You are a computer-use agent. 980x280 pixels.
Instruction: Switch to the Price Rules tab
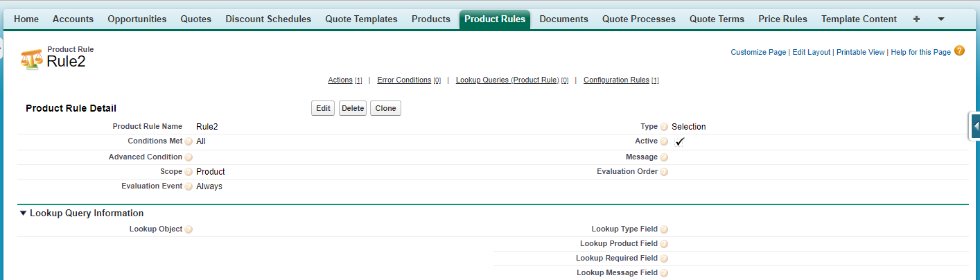(782, 19)
